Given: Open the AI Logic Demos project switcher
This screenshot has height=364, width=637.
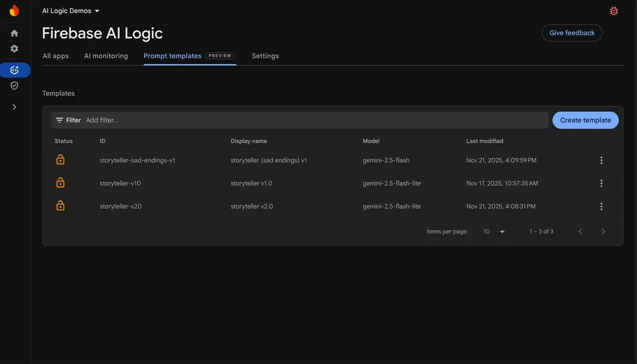Looking at the screenshot, I should [x=70, y=10].
